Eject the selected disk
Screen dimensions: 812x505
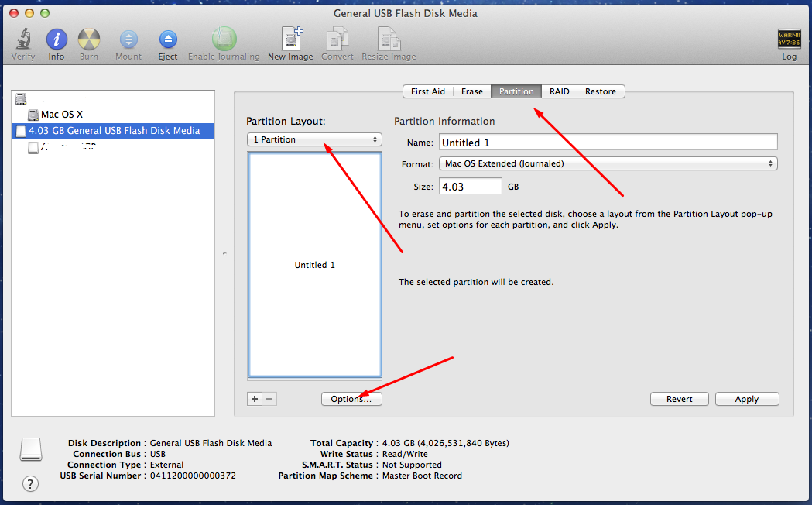[x=168, y=40]
